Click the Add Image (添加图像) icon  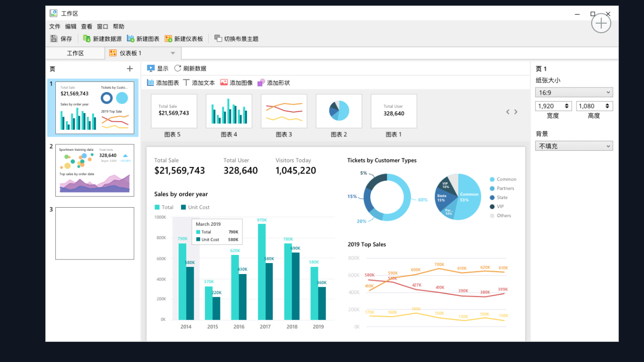click(x=224, y=82)
